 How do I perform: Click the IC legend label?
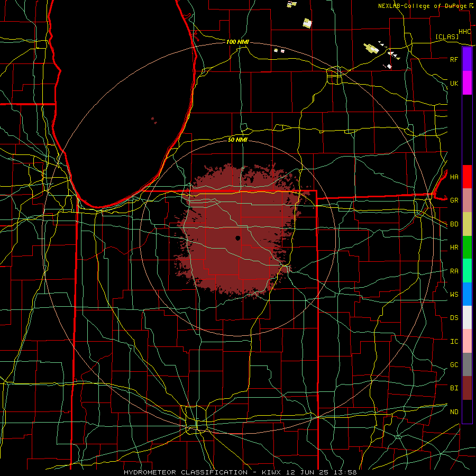point(454,342)
